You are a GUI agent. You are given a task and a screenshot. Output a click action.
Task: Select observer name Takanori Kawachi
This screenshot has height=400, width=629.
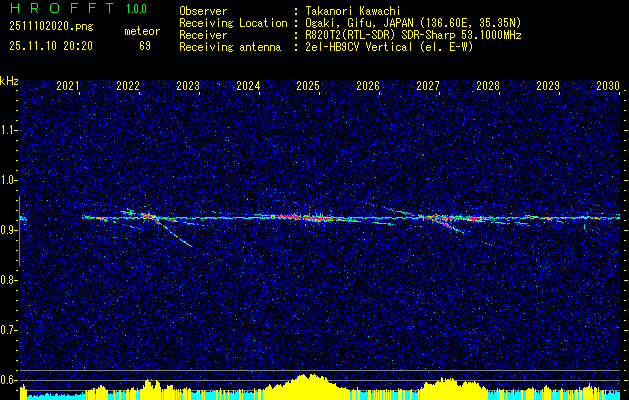click(353, 11)
